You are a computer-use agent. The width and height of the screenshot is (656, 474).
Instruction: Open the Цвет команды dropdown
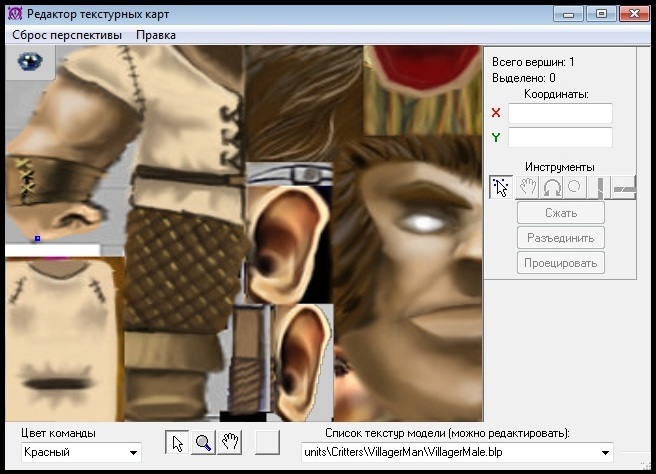[x=133, y=454]
